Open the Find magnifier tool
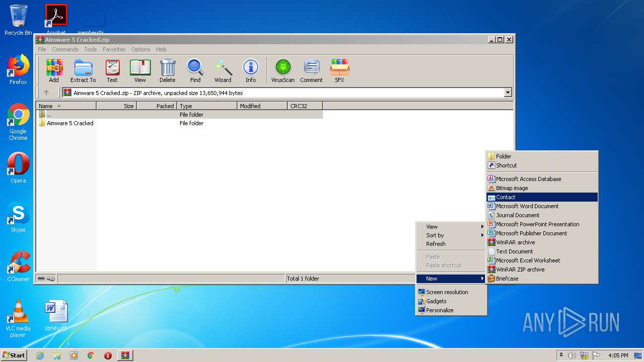Image resolution: width=644 pixels, height=362 pixels. (x=195, y=70)
